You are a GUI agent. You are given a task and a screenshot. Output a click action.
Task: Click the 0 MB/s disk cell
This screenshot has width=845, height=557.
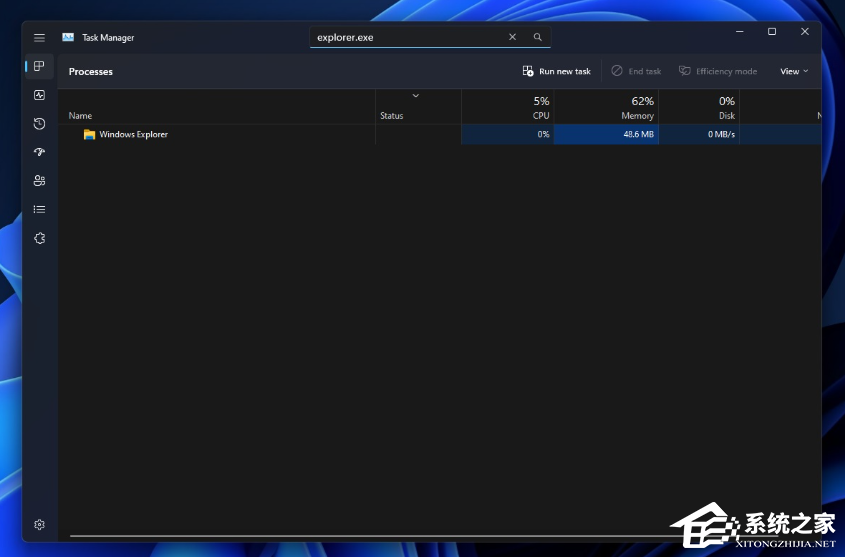pyautogui.click(x=699, y=135)
